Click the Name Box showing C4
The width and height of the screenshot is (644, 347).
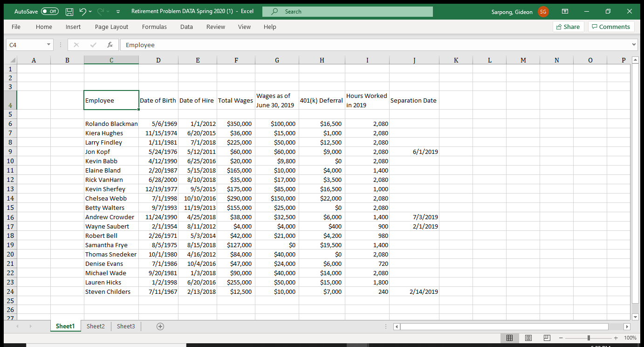[x=26, y=45]
